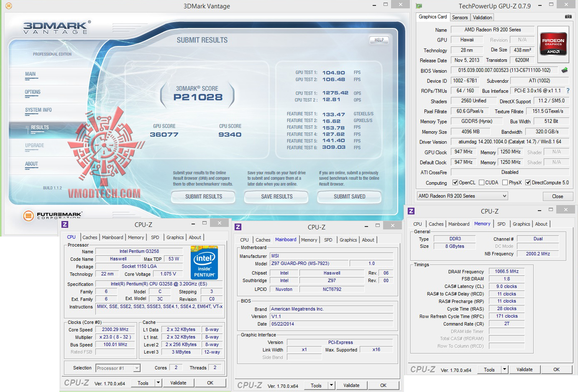The width and height of the screenshot is (578, 392).
Task: Click the GDDR5 (Hynix) memory type value
Action: click(477, 121)
